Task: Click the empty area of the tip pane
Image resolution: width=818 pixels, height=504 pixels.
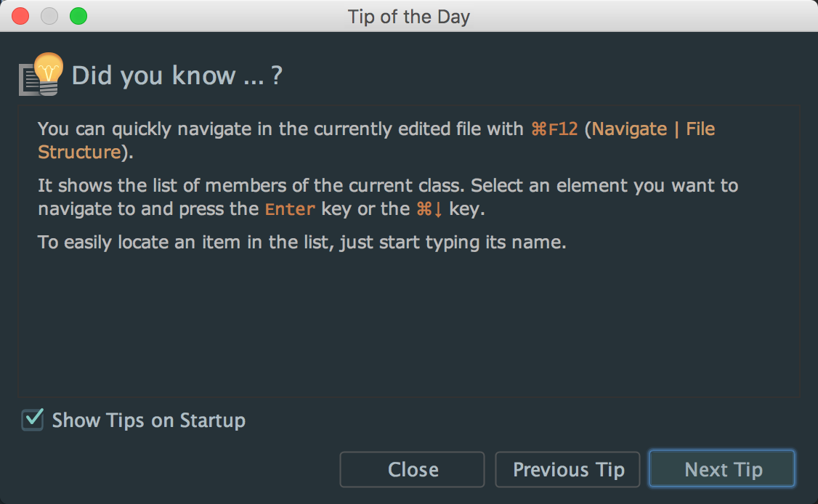Action: 407,327
